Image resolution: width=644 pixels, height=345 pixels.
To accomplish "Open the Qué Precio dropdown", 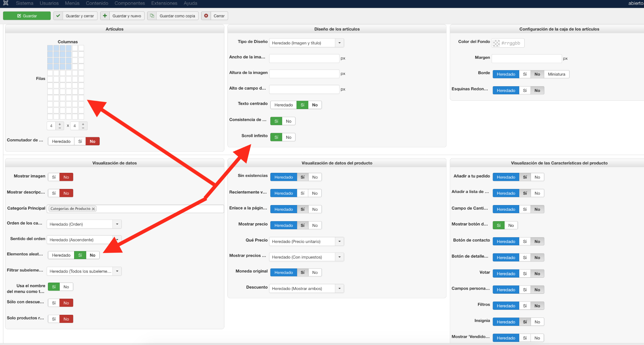I will pos(339,241).
